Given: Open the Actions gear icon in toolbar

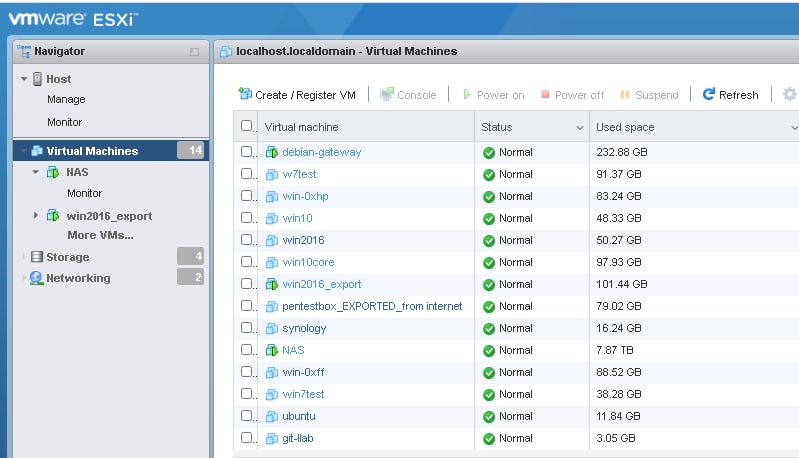Looking at the screenshot, I should click(x=789, y=94).
